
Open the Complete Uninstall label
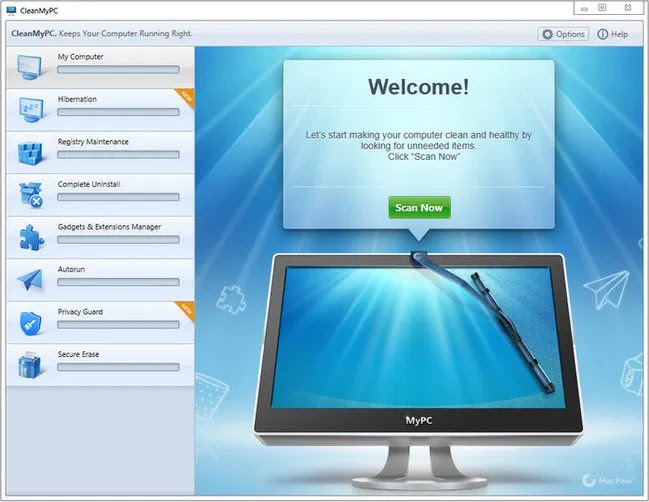(x=89, y=184)
